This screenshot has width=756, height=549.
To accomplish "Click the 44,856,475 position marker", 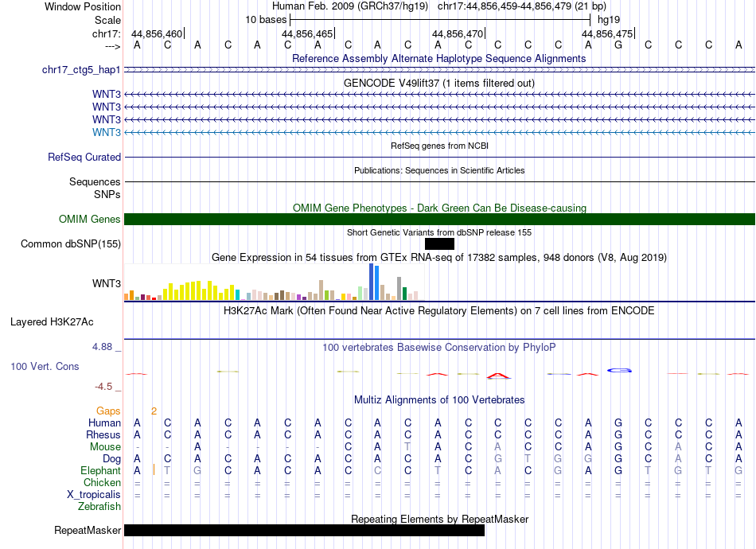I will pos(607,33).
